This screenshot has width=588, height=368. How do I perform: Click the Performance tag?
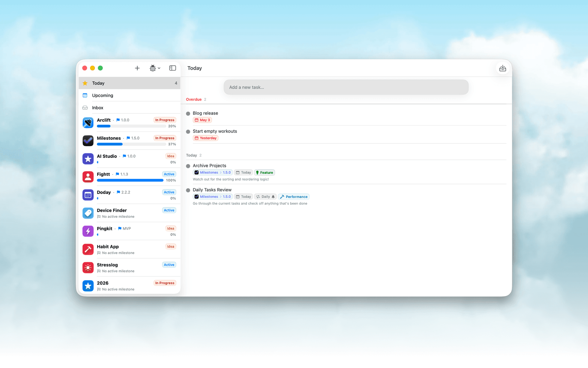point(294,197)
